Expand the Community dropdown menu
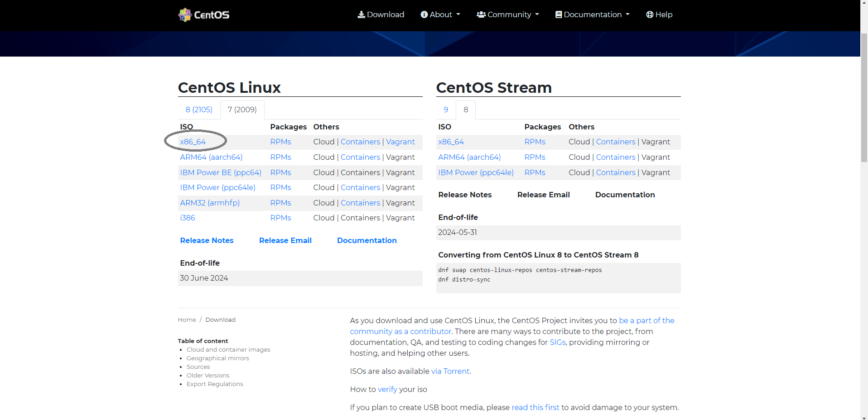The height and width of the screenshot is (420, 868). [x=508, y=14]
